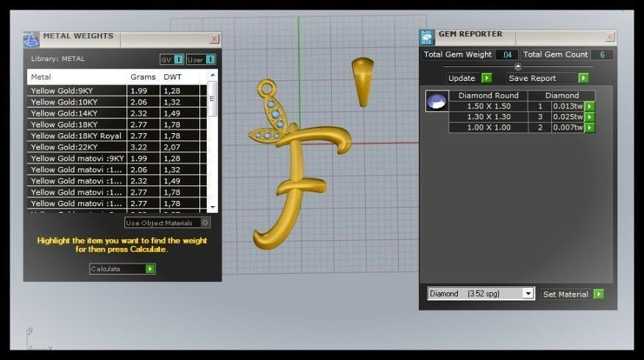Screen dimensions: 644x360
Task: Click the gold bail object in the viewport
Action: tap(363, 82)
